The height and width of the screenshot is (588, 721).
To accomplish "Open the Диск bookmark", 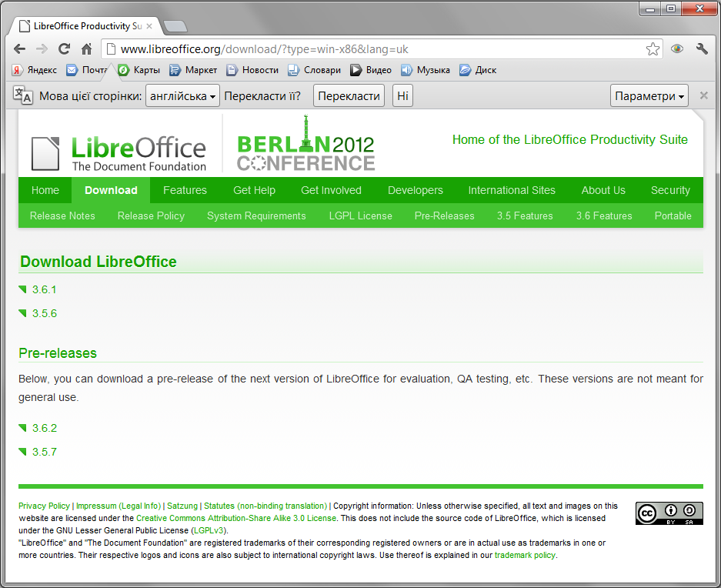I will [x=478, y=70].
